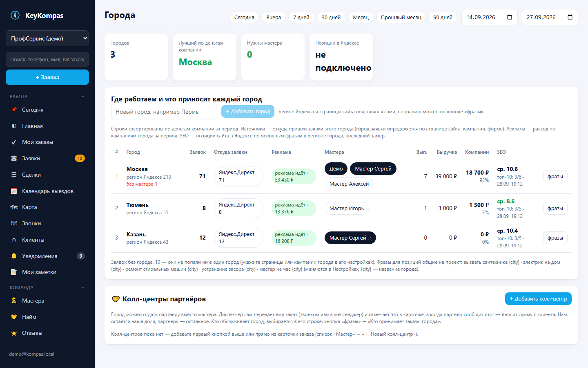Viewport: 588px width, 368px height.
Task: Click the worker icon next to Мастера
Action: click(14, 301)
